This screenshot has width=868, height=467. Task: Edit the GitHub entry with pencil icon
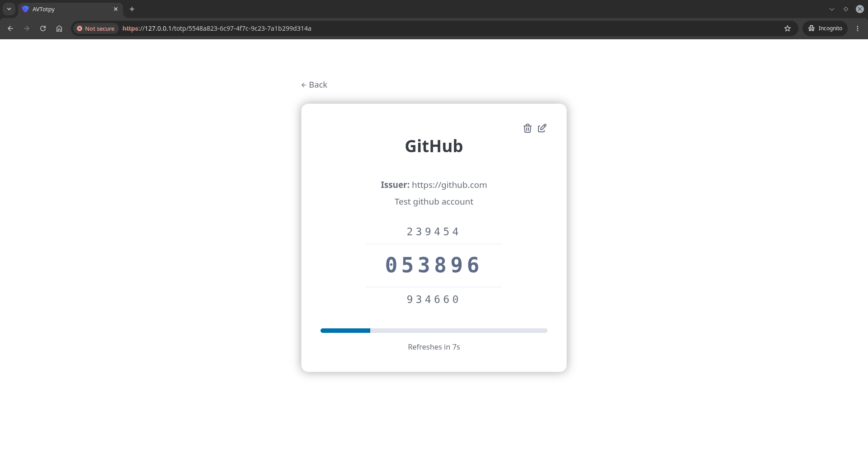pos(542,128)
